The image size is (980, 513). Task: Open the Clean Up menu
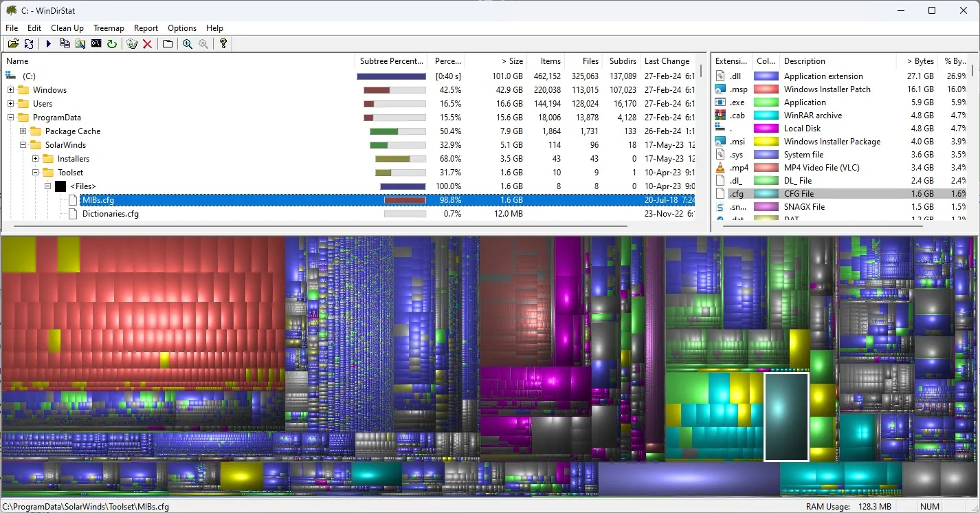pos(67,28)
